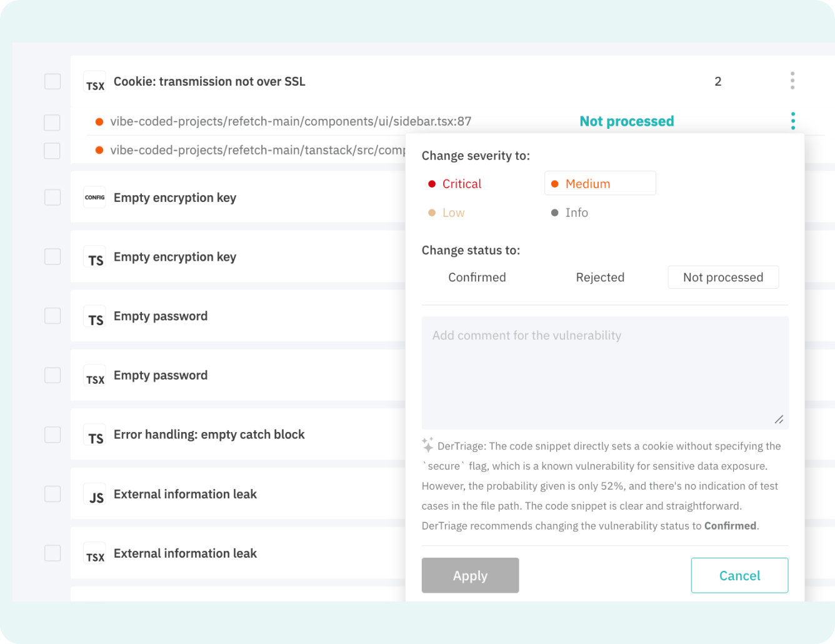Tick the checkbox for the JS External information leak
Viewport: 835px width, 644px height.
[x=52, y=494]
